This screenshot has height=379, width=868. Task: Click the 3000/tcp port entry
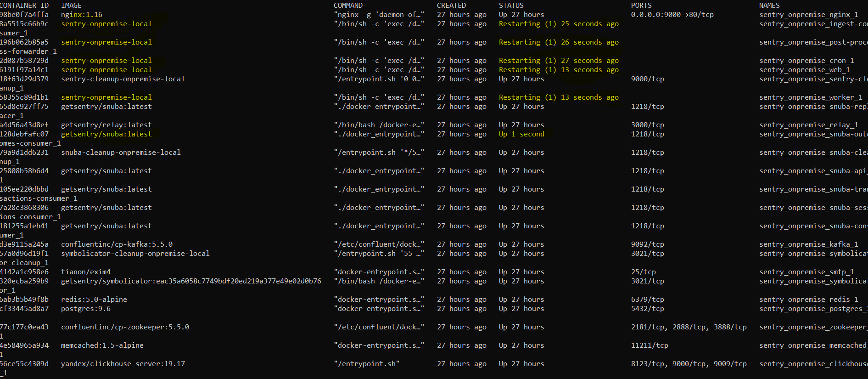[x=648, y=125]
